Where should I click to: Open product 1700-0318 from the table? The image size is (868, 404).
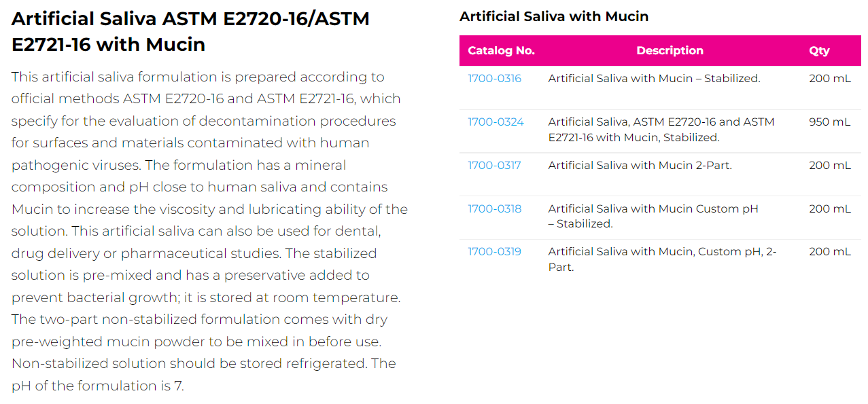click(494, 209)
